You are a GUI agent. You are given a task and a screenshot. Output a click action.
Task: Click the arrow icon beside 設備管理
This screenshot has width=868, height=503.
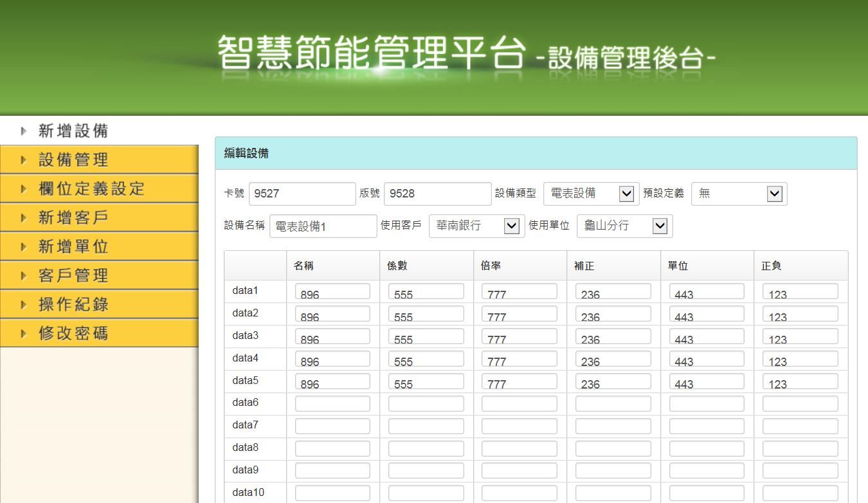coord(24,160)
